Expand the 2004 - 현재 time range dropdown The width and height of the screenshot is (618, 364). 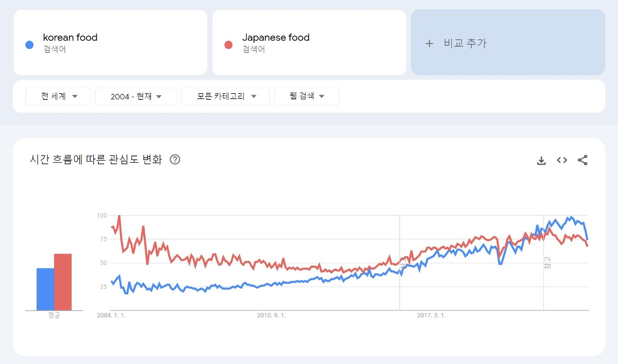pos(136,96)
